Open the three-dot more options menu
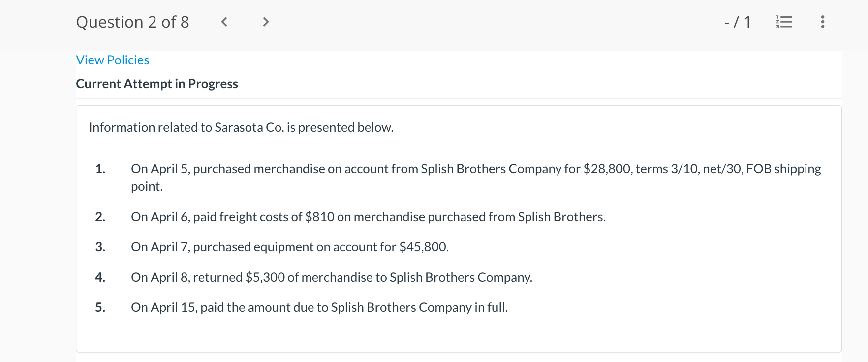868x362 pixels. [822, 22]
